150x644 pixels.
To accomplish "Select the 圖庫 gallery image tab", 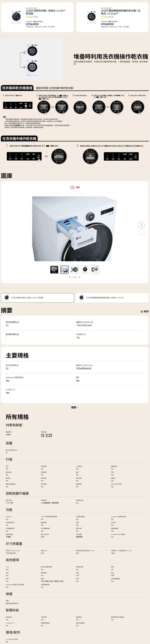I will [x=75, y=187].
